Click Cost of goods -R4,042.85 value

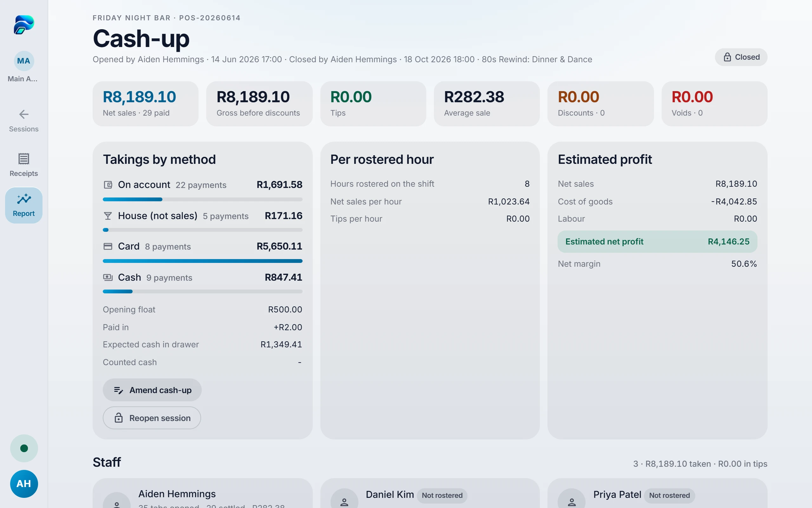734,202
